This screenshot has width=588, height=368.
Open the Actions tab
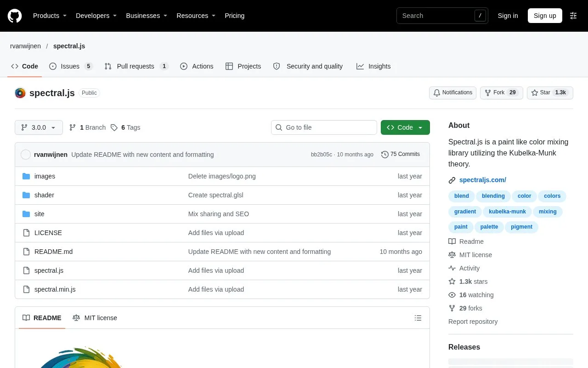(197, 66)
